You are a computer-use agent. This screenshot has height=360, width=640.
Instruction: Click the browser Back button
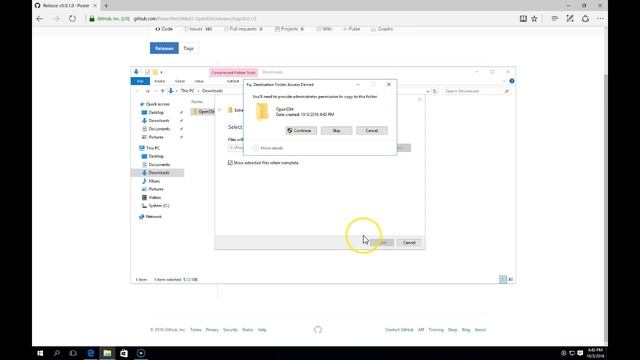point(40,19)
